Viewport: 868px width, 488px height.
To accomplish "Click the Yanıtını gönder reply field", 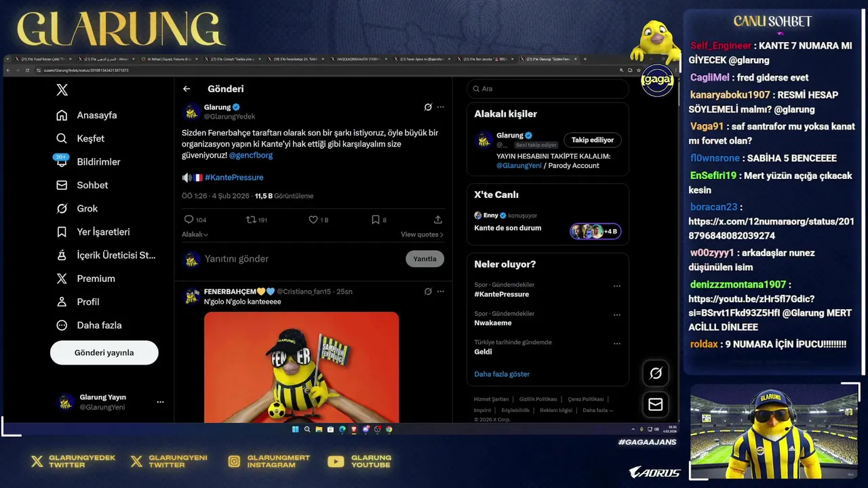I will point(303,259).
